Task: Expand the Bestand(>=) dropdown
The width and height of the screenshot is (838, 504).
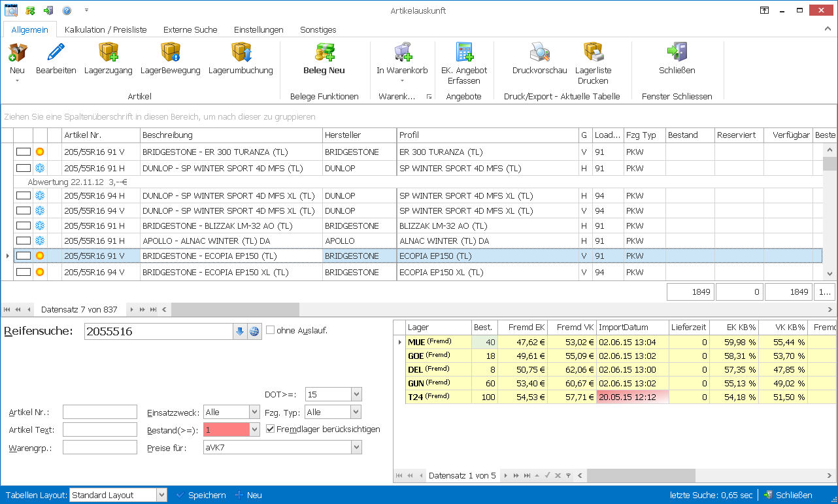Action: pyautogui.click(x=254, y=429)
